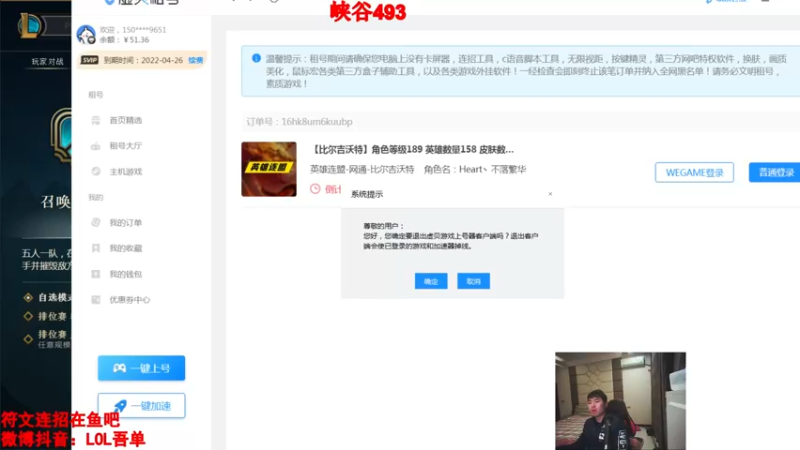Screen dimensions: 800x450
Task: Click the 到期时间 2022-04-26 text
Action: click(143, 60)
